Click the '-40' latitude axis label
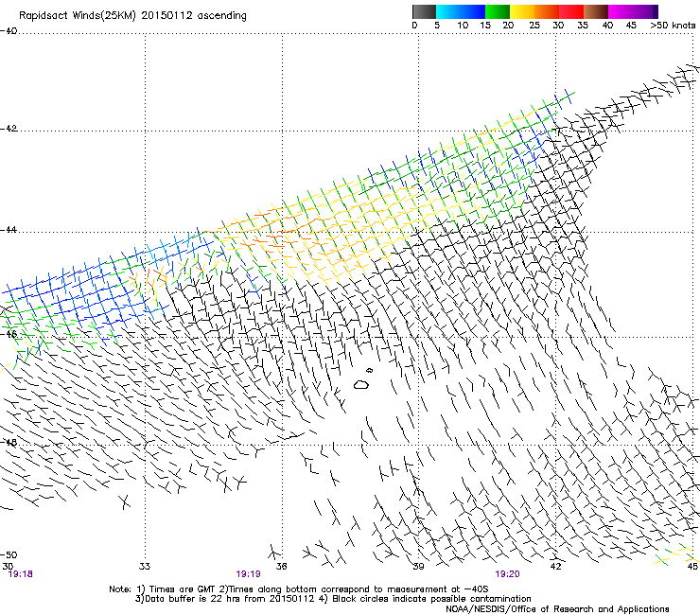The image size is (700, 615). pyautogui.click(x=9, y=30)
